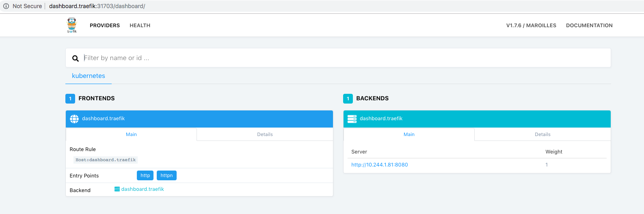Open server URL http://10.244.1.81:8080
The width and height of the screenshot is (644, 214).
click(380, 165)
